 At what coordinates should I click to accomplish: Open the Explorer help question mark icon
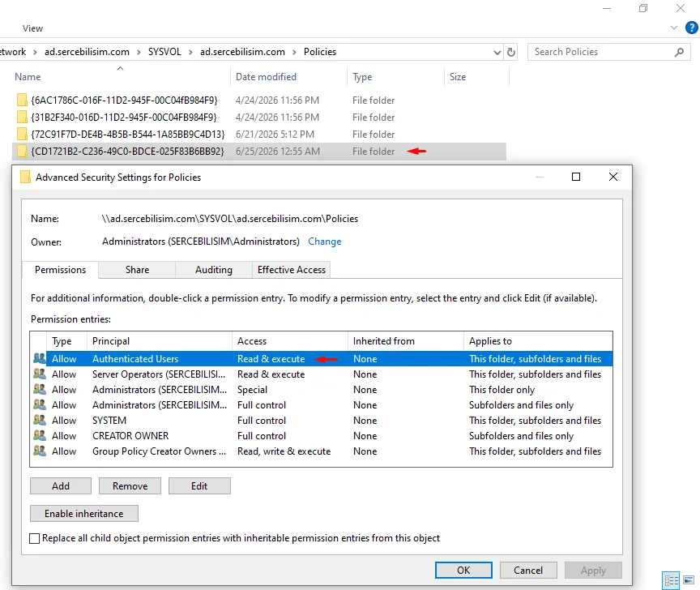pyautogui.click(x=692, y=28)
